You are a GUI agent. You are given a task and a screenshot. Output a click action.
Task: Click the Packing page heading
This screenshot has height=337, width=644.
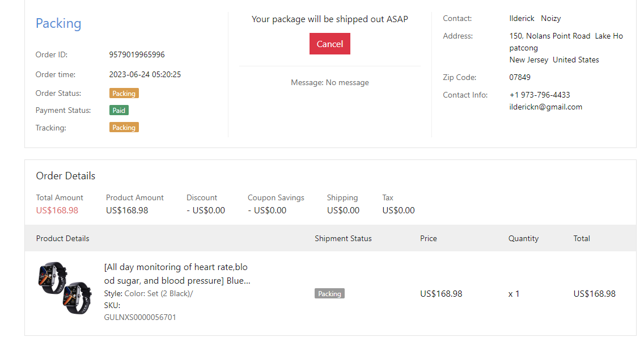point(58,23)
